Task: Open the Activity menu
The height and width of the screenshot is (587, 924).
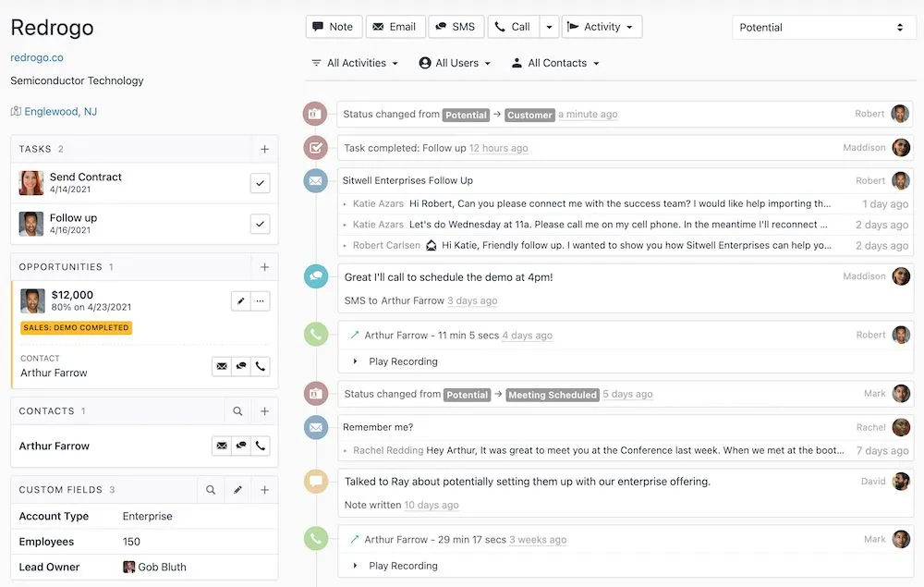Action: (x=602, y=27)
